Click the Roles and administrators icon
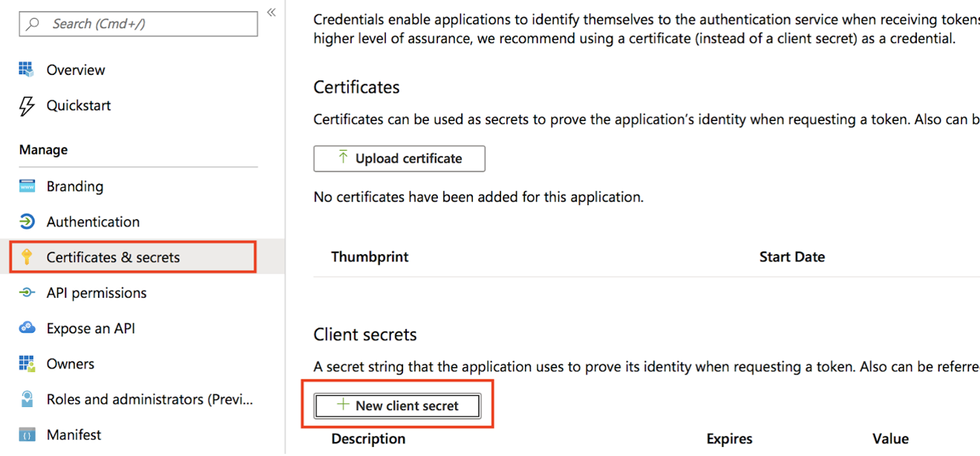Viewport: 980px width, 456px height. pyautogui.click(x=27, y=400)
